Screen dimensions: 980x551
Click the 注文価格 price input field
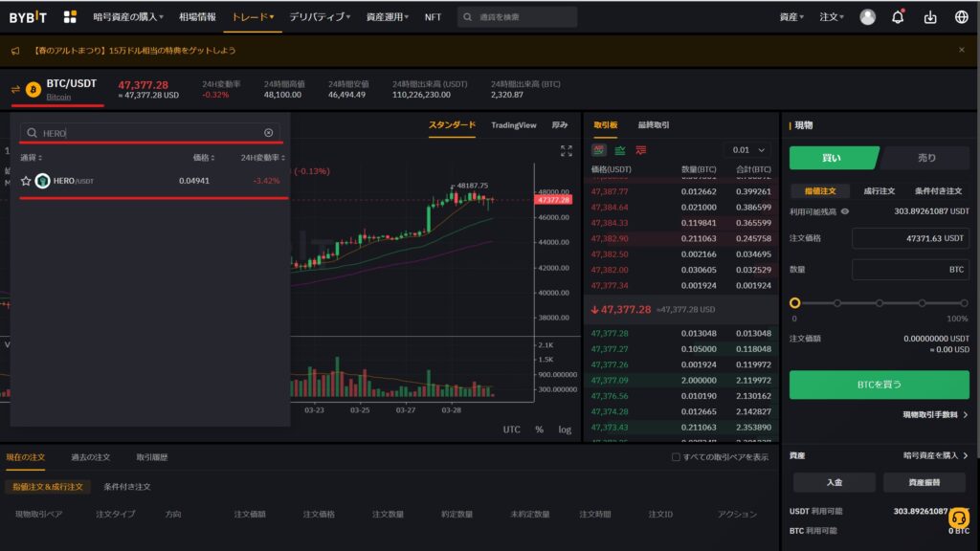[x=910, y=238]
